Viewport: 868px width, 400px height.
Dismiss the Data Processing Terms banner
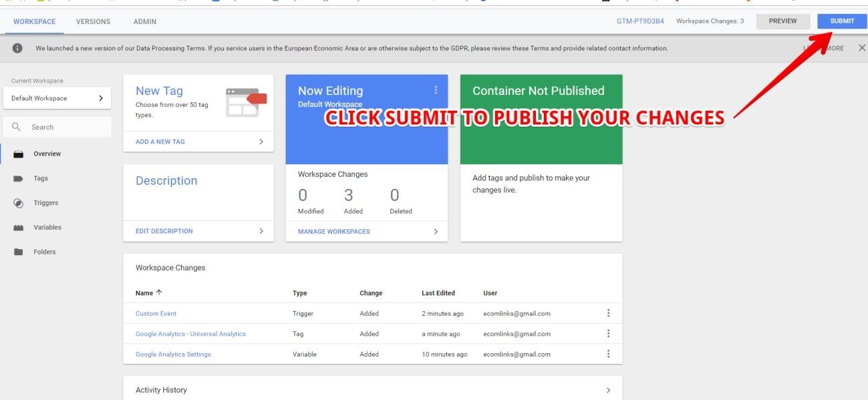pos(861,48)
